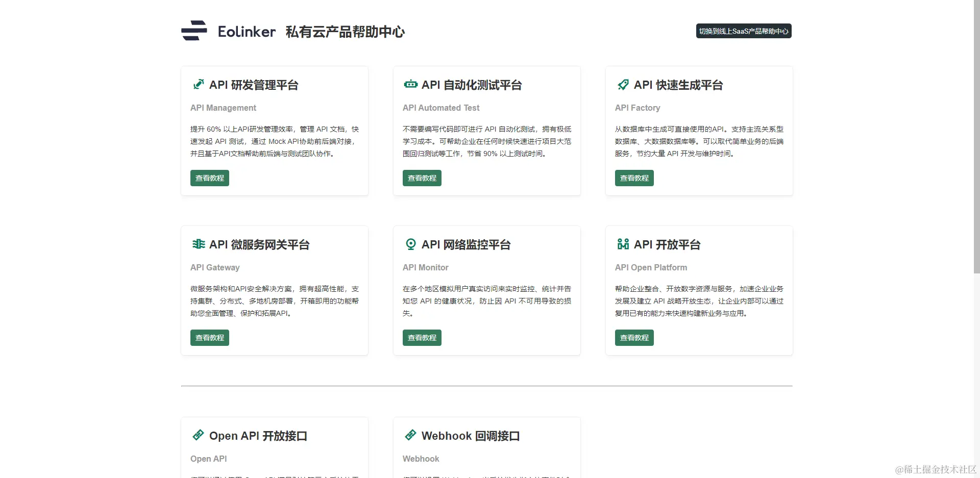Click the description starting 微服务架构和API安全解决方案

275,301
